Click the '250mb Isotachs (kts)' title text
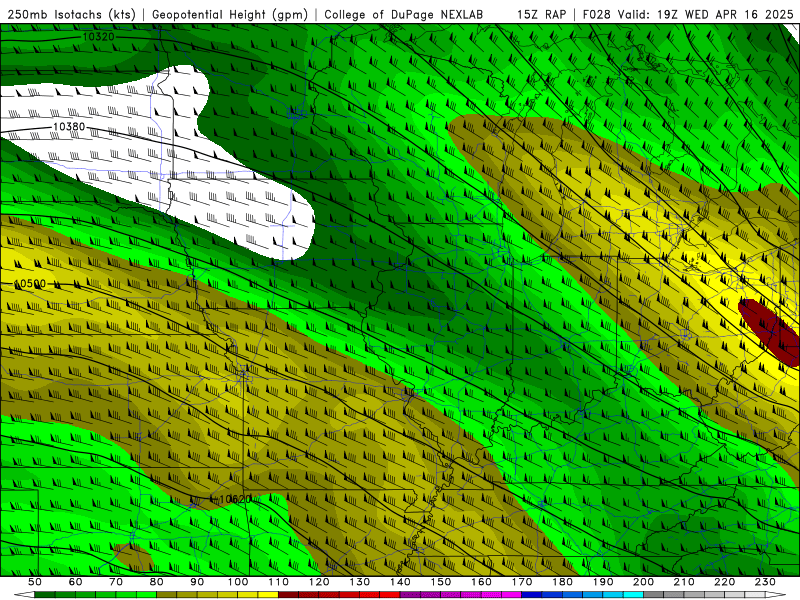This screenshot has height=600, width=800. [x=71, y=15]
